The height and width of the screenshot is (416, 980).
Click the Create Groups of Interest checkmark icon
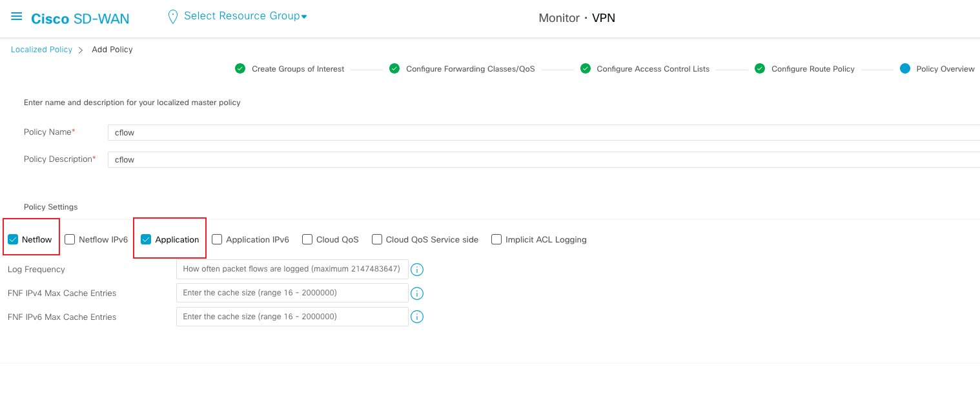point(240,69)
